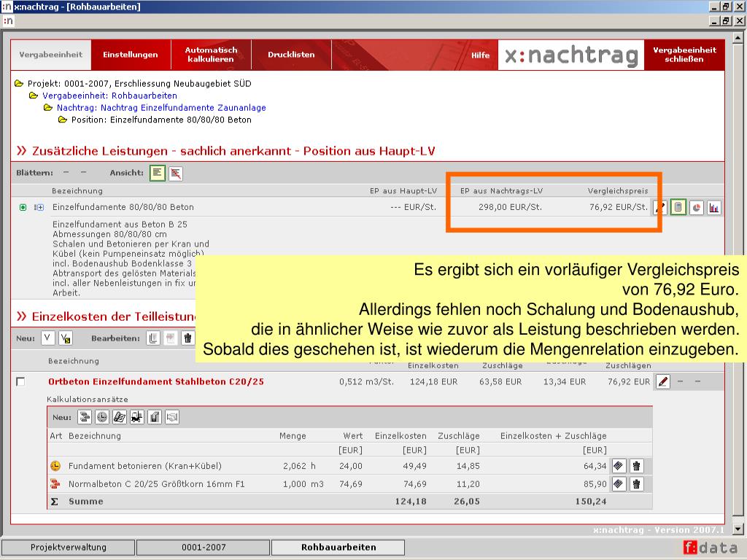Click the 'Position: Einzelfundamente 80/80/80 Beton' breadcrumb

[161, 120]
